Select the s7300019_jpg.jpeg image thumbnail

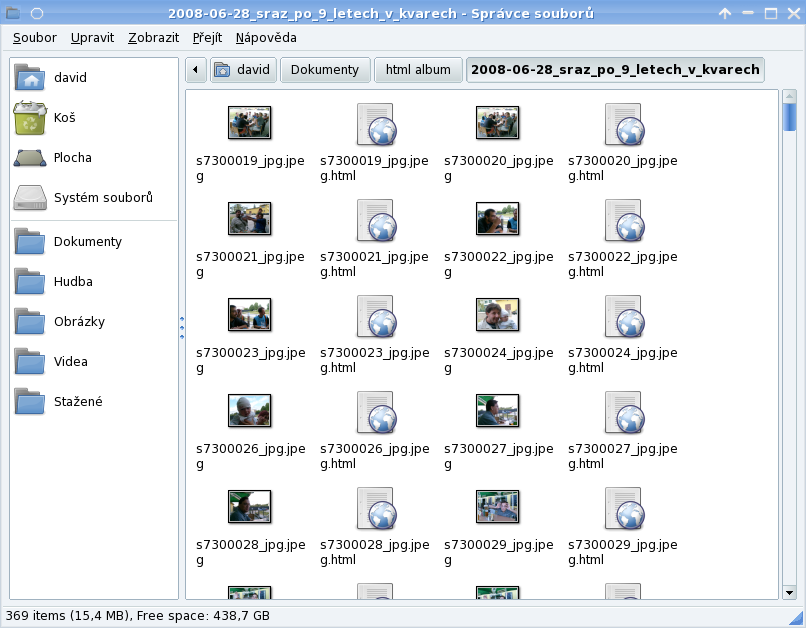[x=249, y=123]
